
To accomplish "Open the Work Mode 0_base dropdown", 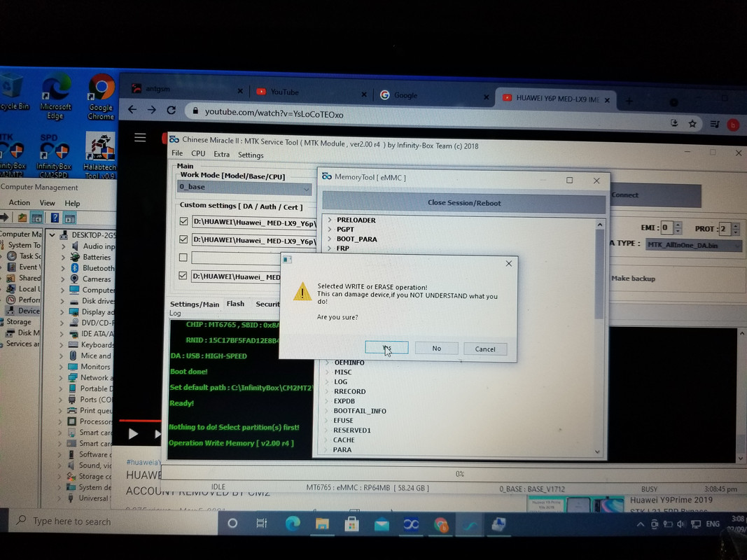I will pos(244,187).
